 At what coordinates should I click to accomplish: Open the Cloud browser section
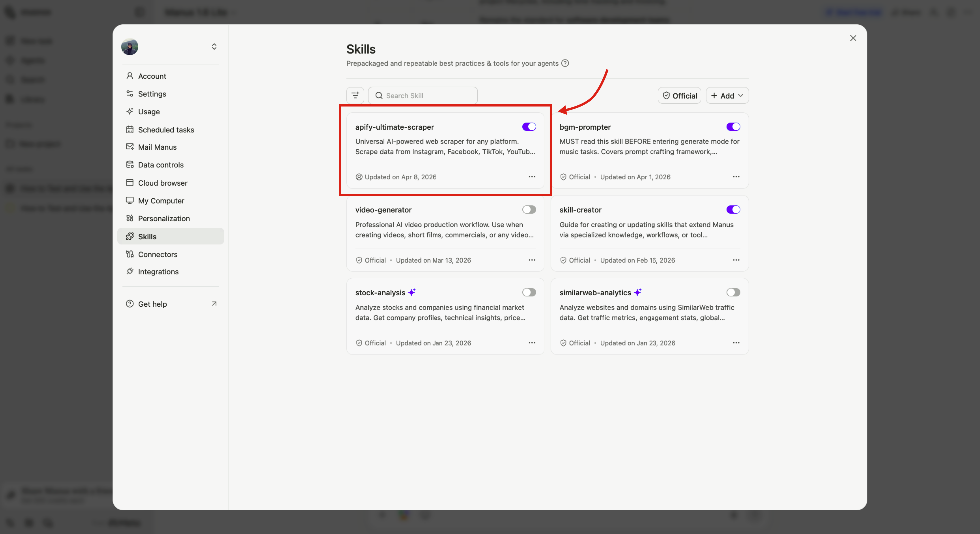162,183
